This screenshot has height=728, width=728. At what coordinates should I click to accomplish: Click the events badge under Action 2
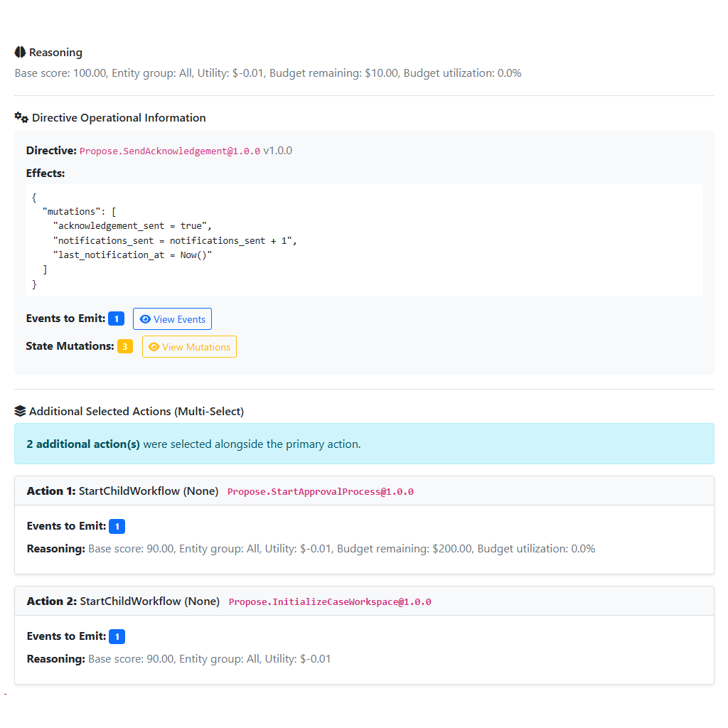tap(116, 636)
